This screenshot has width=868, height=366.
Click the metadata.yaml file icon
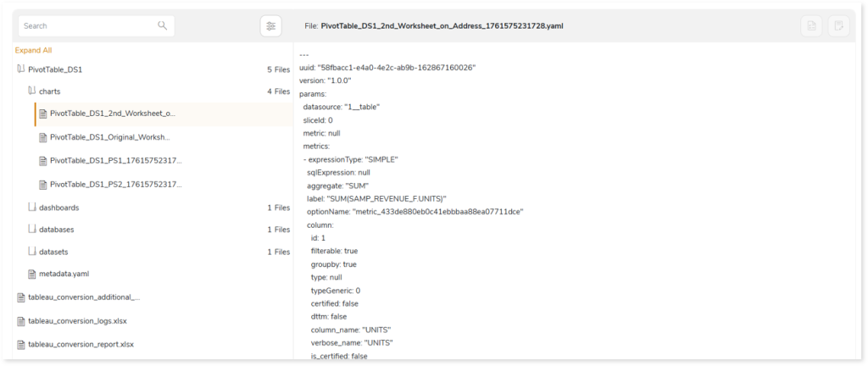(x=32, y=274)
